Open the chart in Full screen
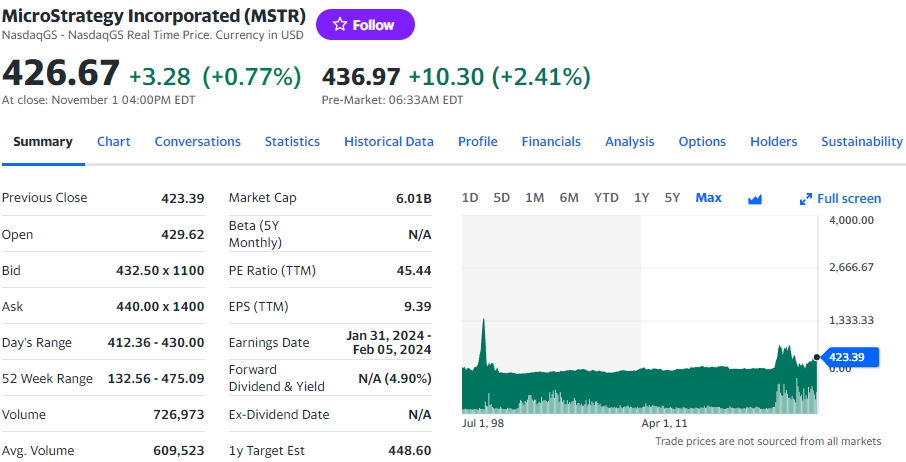 click(x=848, y=199)
